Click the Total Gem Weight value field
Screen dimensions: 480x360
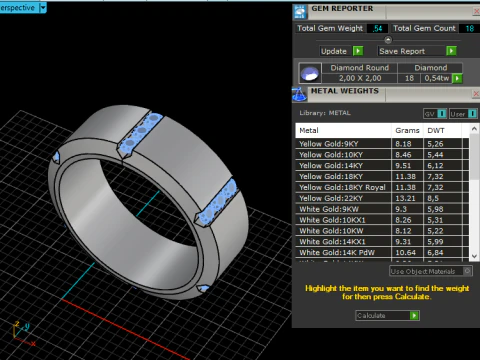click(x=377, y=28)
